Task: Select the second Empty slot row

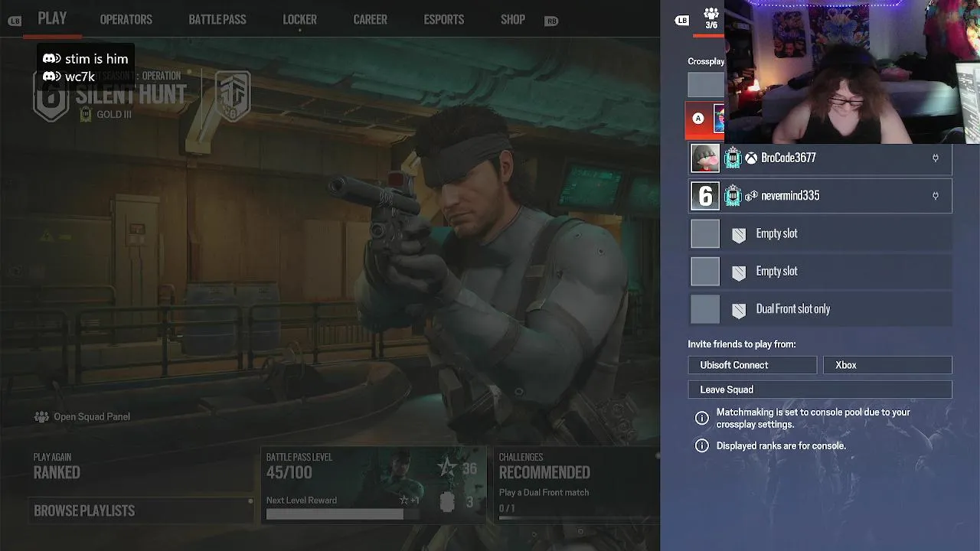Action: tap(821, 271)
